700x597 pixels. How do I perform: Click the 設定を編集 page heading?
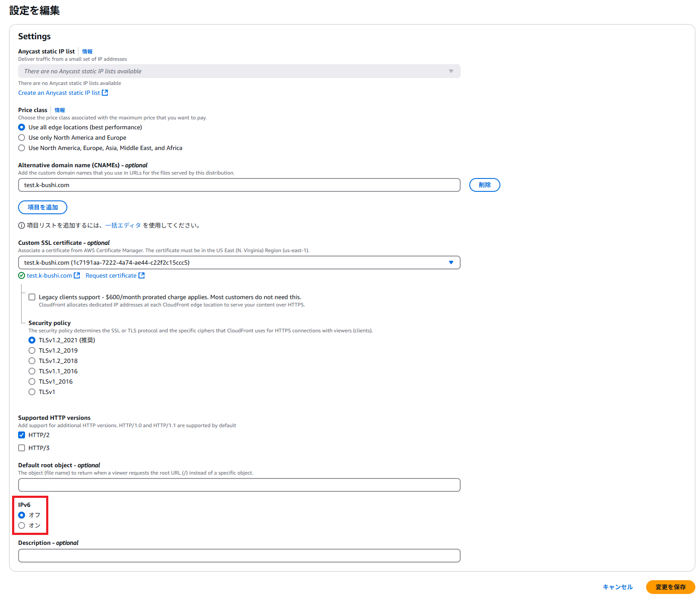click(35, 10)
